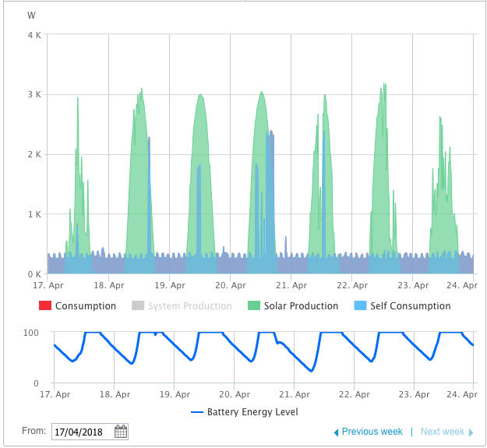Image resolution: width=487 pixels, height=448 pixels.
Task: Click the From: label
Action: pyautogui.click(x=34, y=431)
